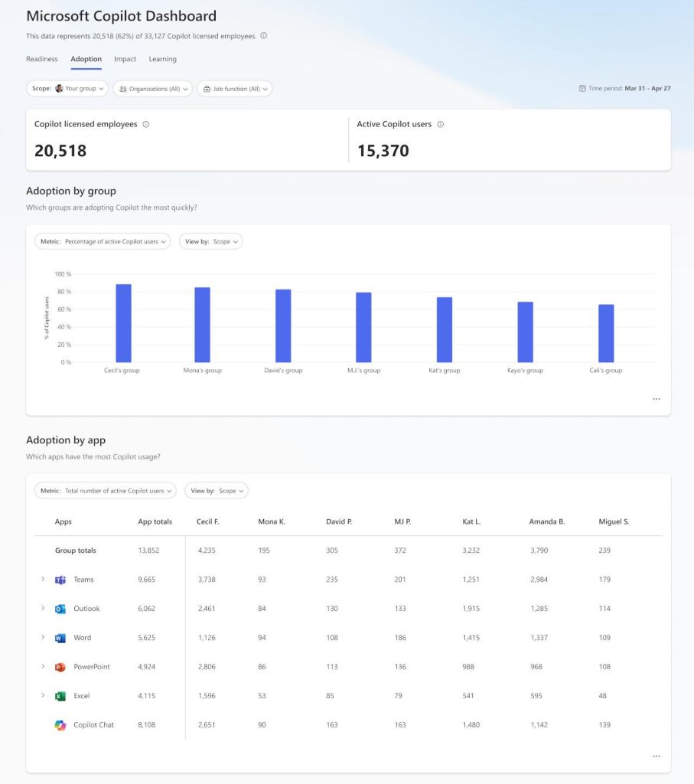
Task: Expand the PowerPoint row
Action: pyautogui.click(x=43, y=666)
